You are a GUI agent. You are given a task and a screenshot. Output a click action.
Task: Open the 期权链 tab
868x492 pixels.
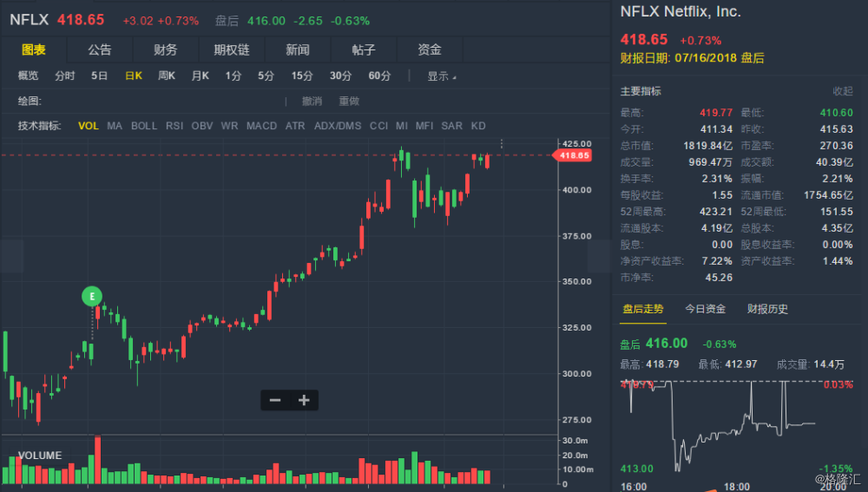click(x=232, y=49)
